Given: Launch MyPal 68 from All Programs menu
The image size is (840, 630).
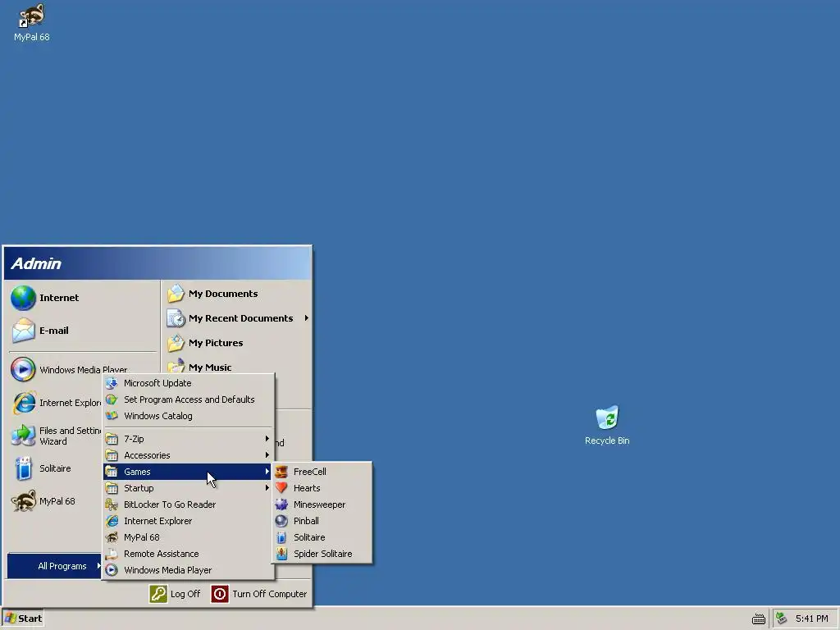Looking at the screenshot, I should (x=188, y=537).
